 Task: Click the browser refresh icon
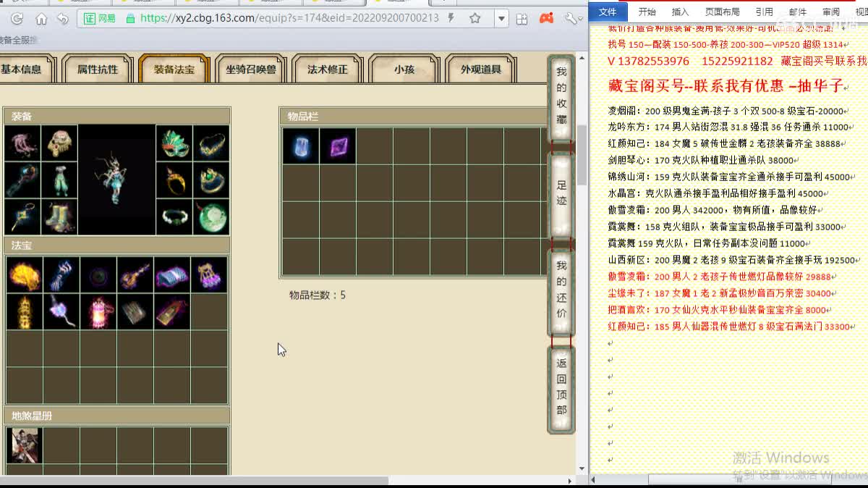(x=17, y=19)
